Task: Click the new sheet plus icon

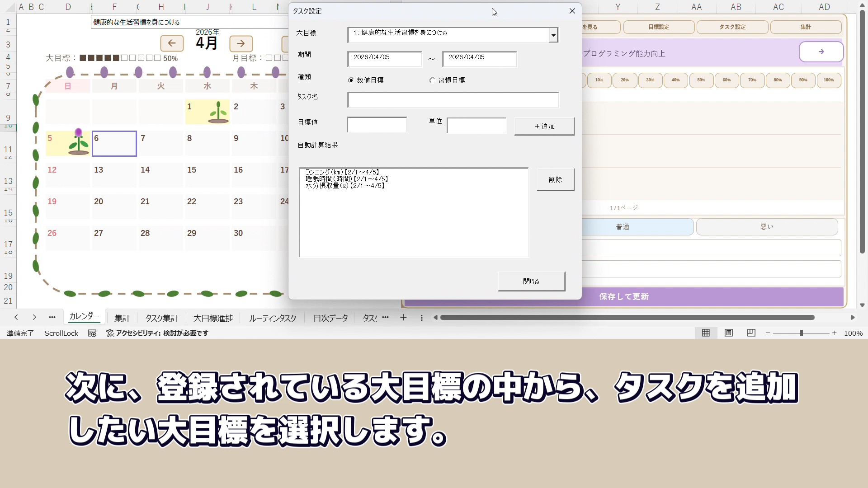Action: click(x=403, y=318)
